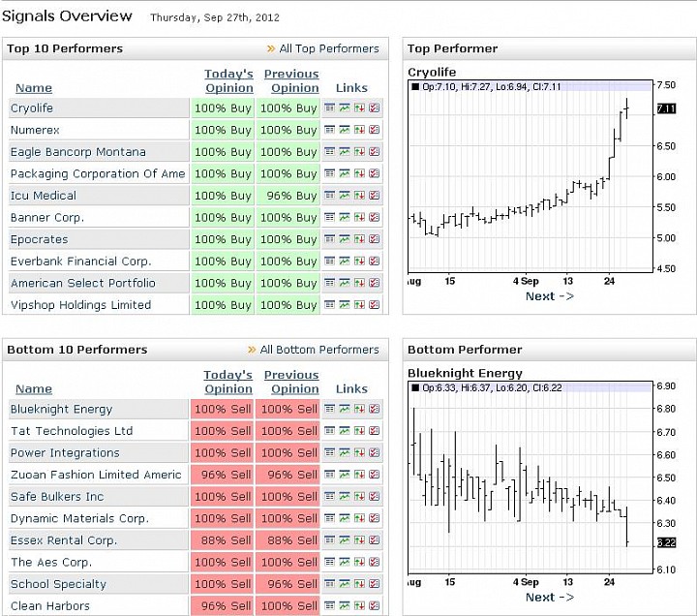Open the quote table icon for Cryolife
This screenshot has width=697, height=616.
(x=329, y=108)
